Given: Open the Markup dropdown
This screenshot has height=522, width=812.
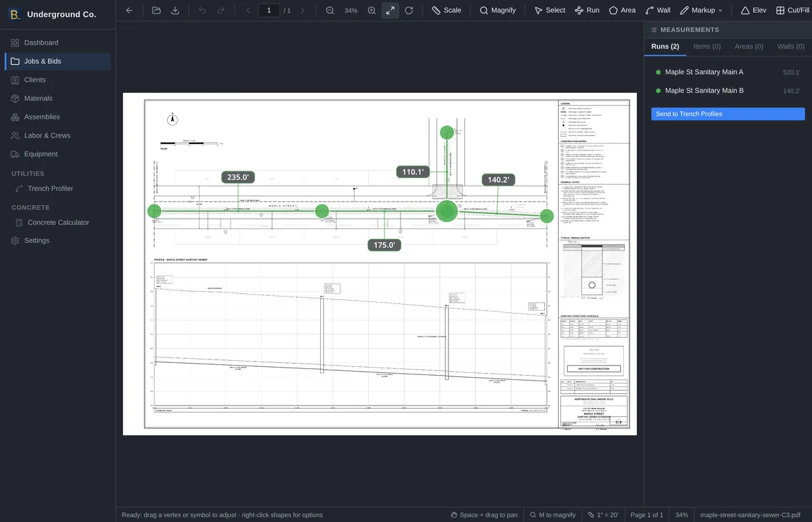Looking at the screenshot, I should click(701, 10).
